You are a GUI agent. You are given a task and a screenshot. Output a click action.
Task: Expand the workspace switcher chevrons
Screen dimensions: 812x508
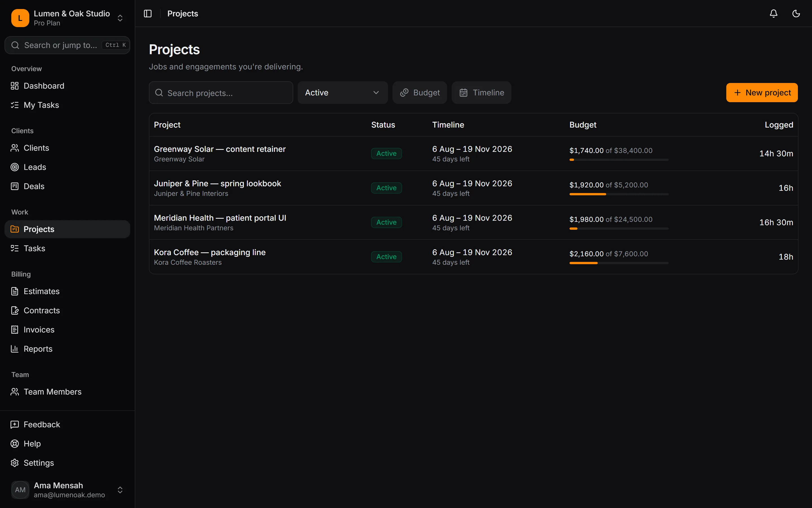120,18
